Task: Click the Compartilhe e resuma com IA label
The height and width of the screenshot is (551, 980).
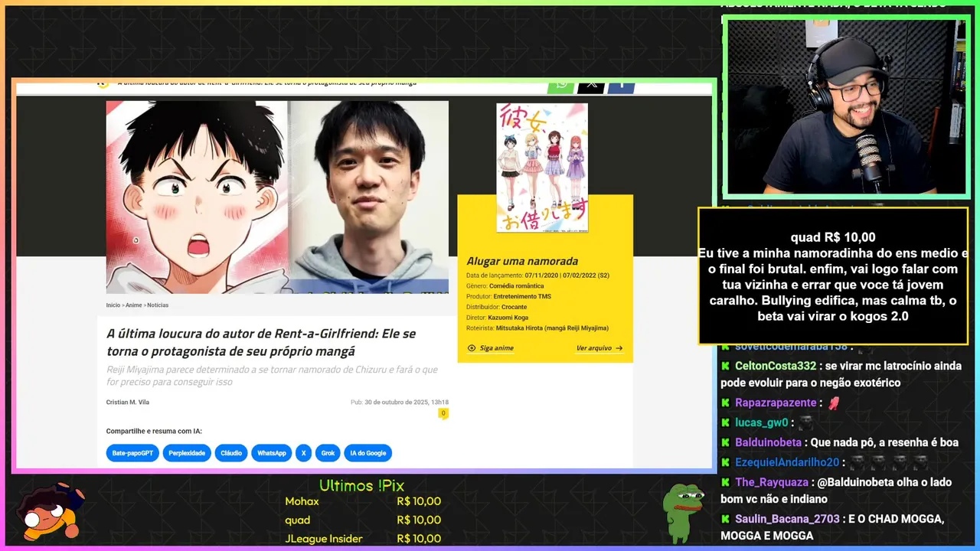Action: pyautogui.click(x=154, y=432)
